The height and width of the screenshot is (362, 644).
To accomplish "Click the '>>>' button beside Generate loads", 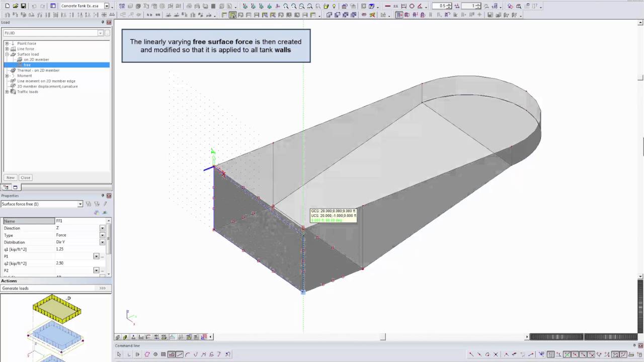I will click(x=103, y=289).
